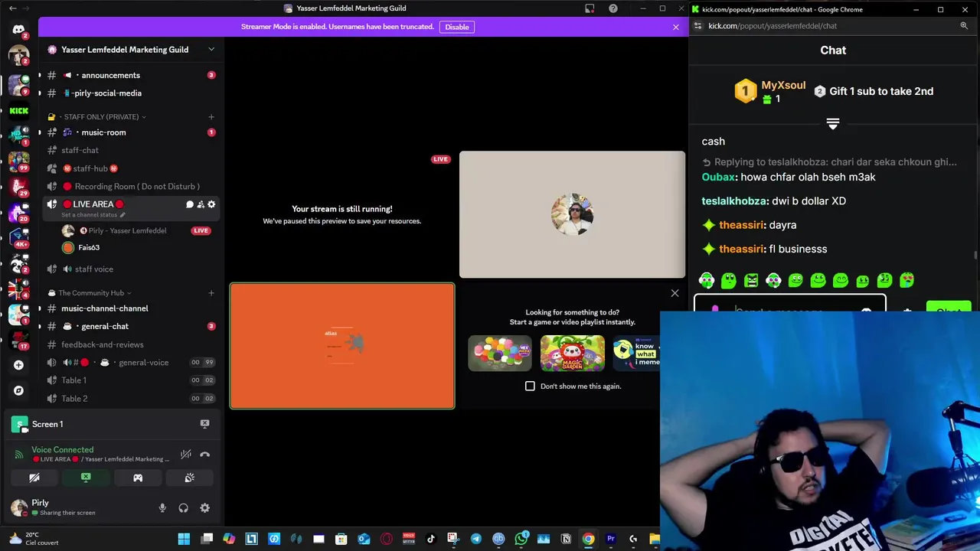Edit Set a channel status
This screenshot has height=551, width=980.
[93, 215]
